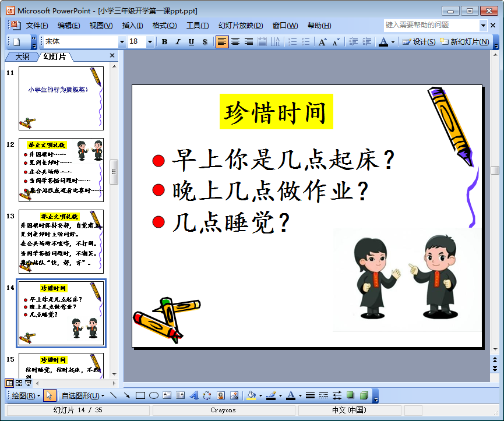Click Increase Indent icon

(366, 42)
